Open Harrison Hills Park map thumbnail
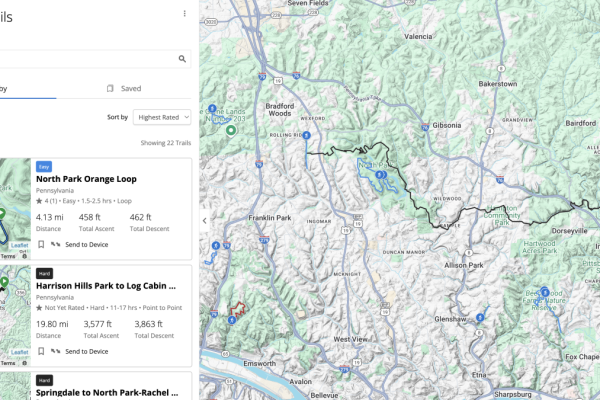The image size is (600, 400). (15, 316)
